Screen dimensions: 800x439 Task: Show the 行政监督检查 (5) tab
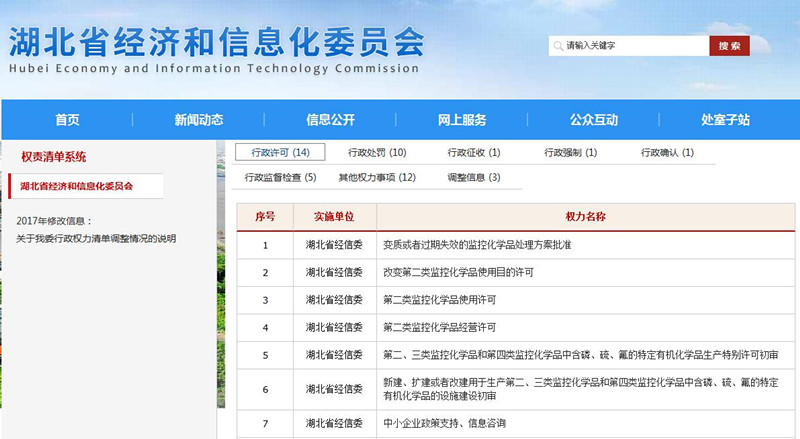point(280,177)
